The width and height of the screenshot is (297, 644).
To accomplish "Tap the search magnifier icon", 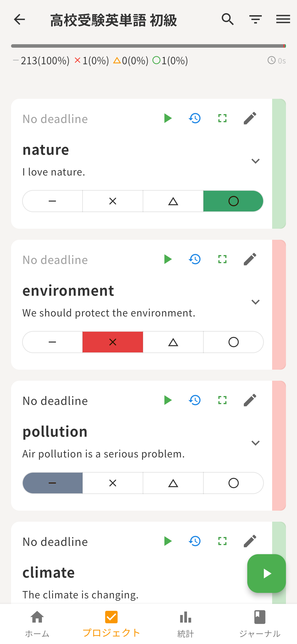I will point(227,20).
